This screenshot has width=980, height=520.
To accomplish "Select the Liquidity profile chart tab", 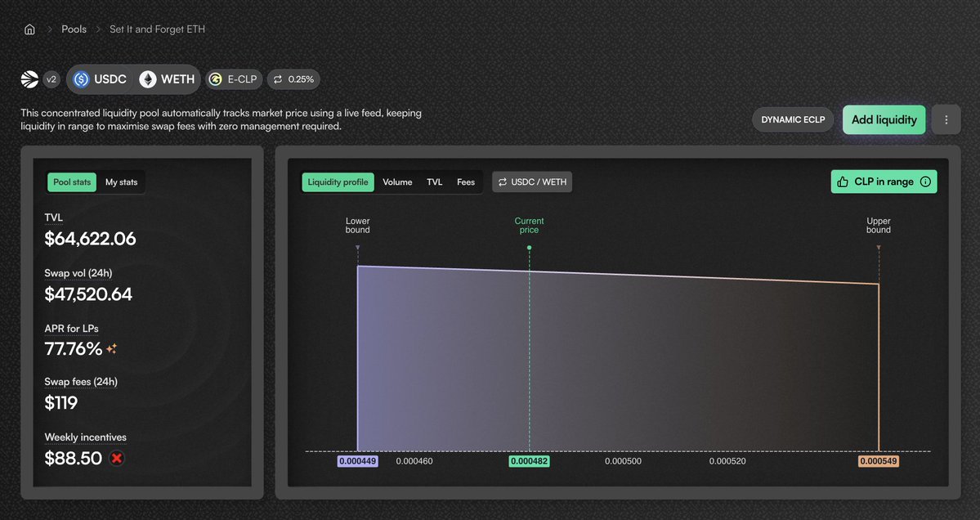I will coord(338,182).
